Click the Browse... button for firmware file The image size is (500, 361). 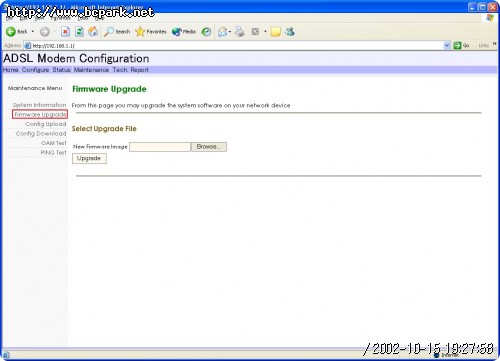tap(209, 147)
